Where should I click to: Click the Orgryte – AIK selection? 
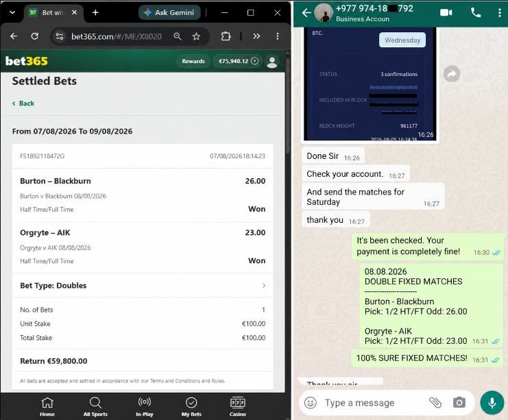pyautogui.click(x=45, y=232)
